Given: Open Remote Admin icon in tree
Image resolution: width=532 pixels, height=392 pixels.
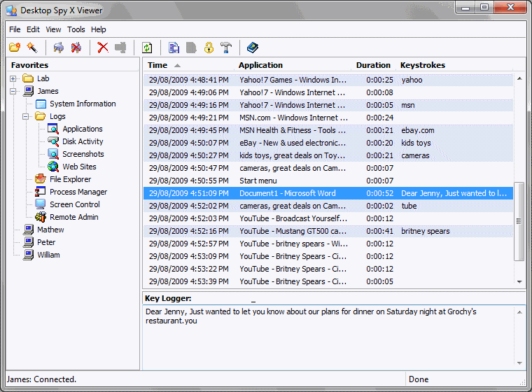Looking at the screenshot, I should pos(41,217).
